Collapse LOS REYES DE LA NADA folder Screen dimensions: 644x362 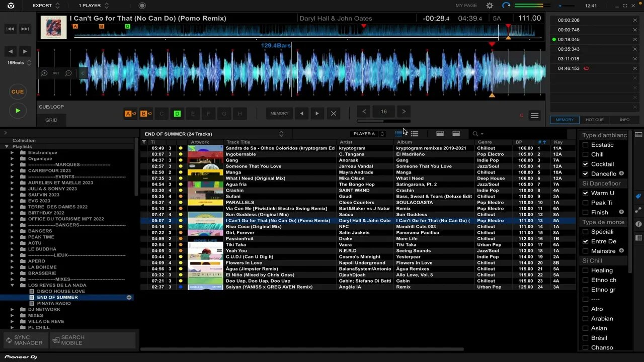coord(12,285)
